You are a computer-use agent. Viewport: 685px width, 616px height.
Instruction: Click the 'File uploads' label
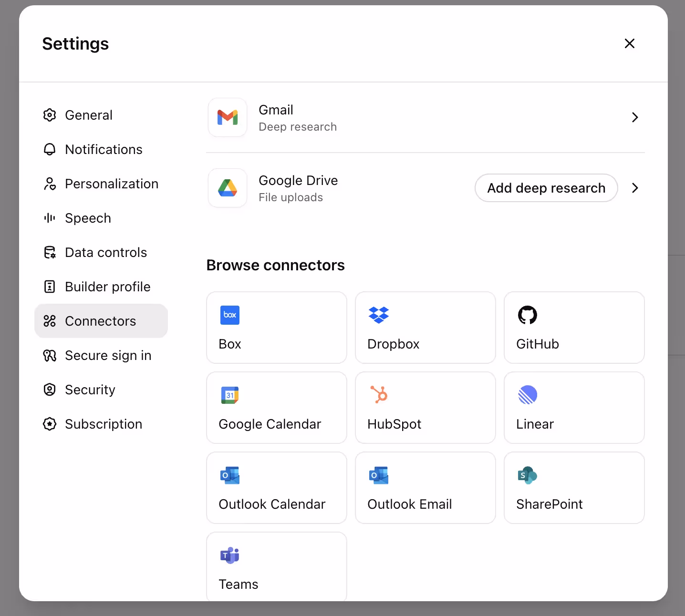point(291,197)
